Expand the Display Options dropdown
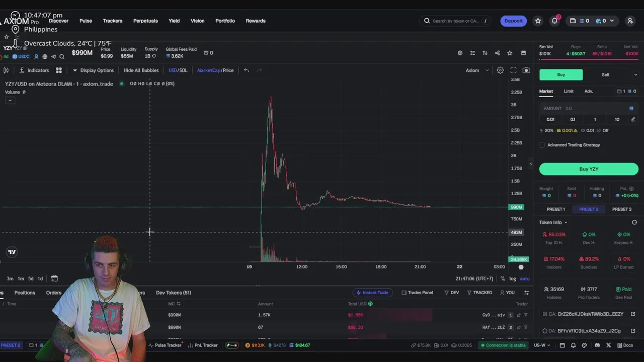Viewport: 644px width, 362px height. [x=94, y=70]
